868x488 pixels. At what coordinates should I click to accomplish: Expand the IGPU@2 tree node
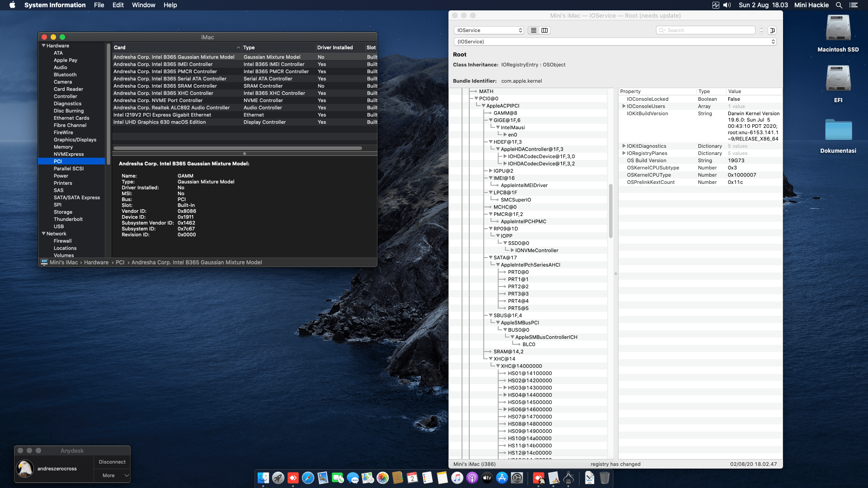[491, 171]
